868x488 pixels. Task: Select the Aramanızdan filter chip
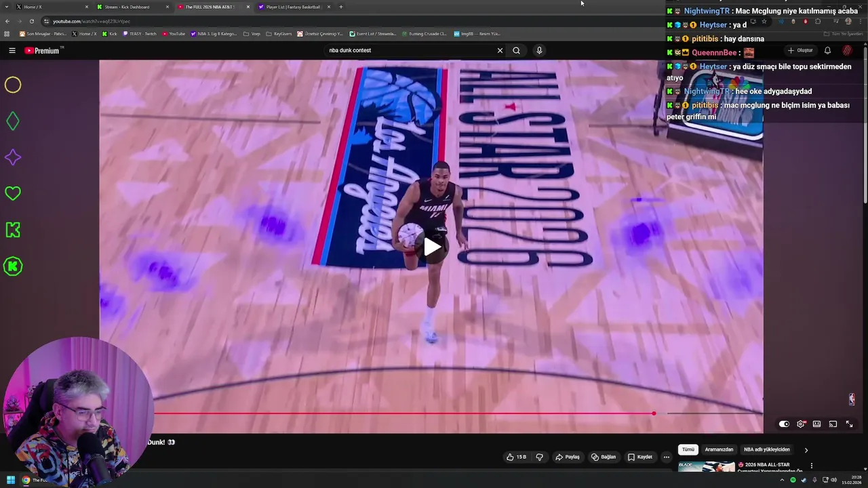click(719, 449)
